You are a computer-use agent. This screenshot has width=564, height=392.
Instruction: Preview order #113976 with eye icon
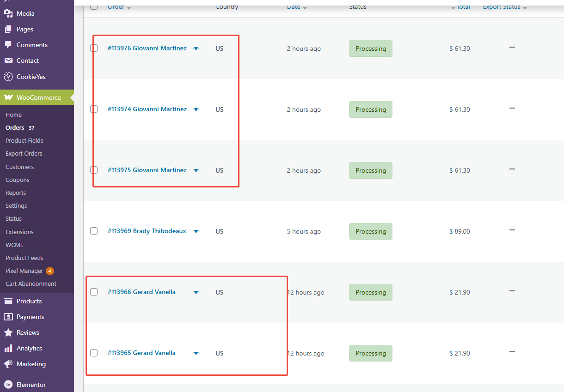pyautogui.click(x=196, y=48)
